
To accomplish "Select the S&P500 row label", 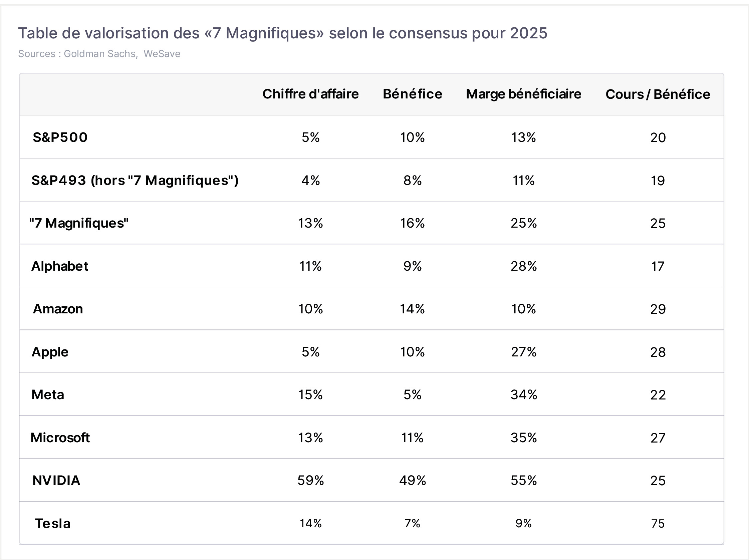I will (x=60, y=137).
